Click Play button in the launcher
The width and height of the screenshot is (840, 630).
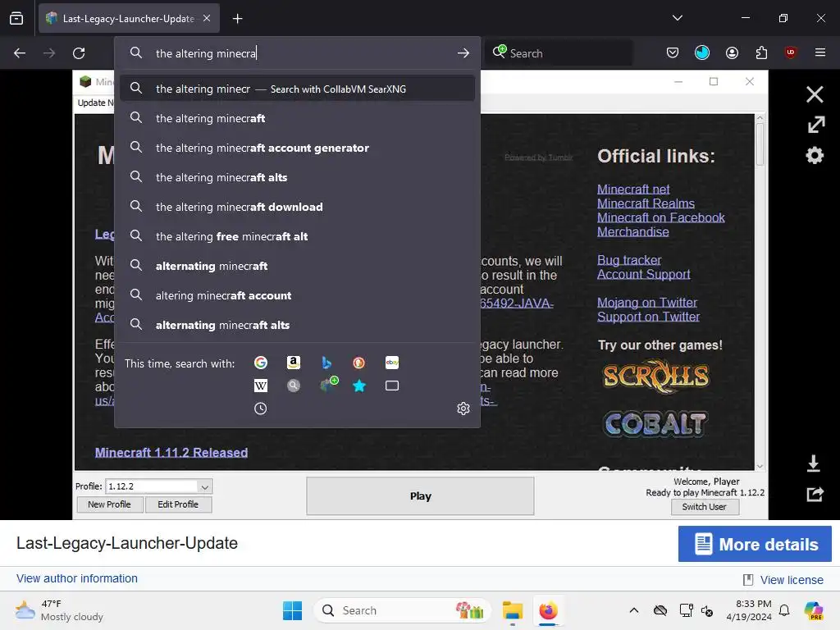pos(420,496)
